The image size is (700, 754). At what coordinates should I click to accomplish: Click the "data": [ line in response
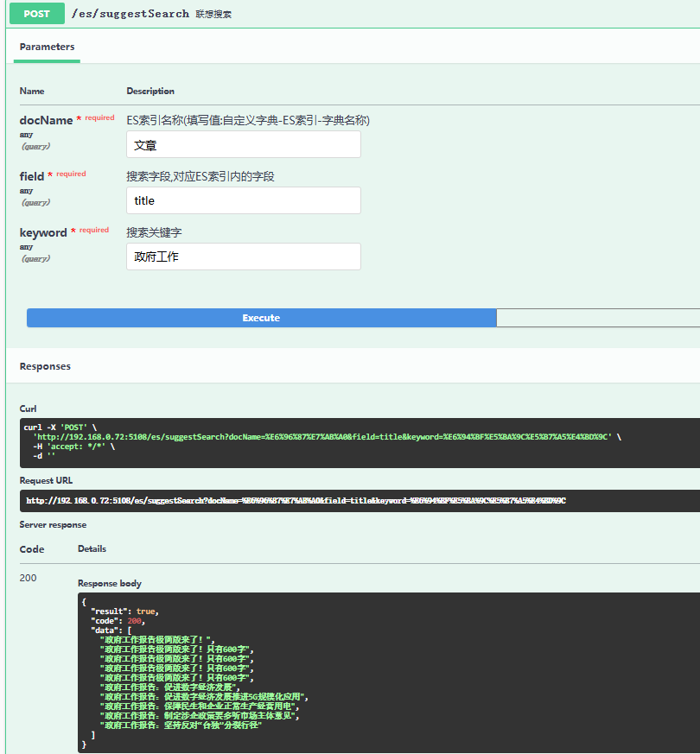(111, 630)
